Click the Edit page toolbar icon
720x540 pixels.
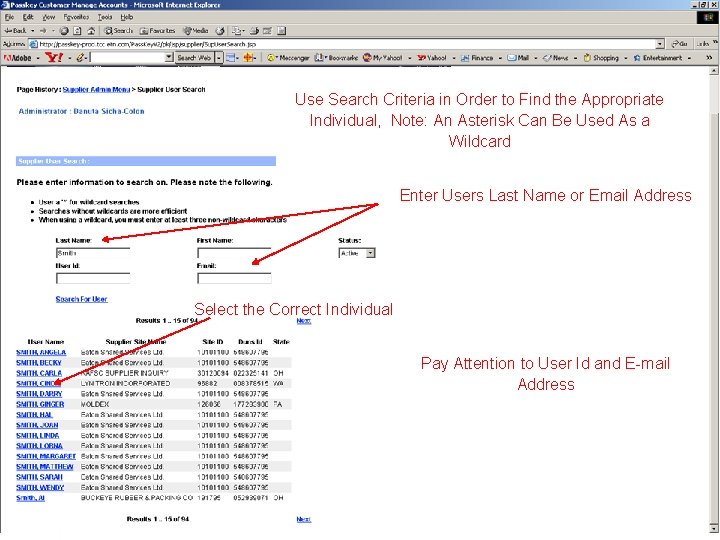268,31
